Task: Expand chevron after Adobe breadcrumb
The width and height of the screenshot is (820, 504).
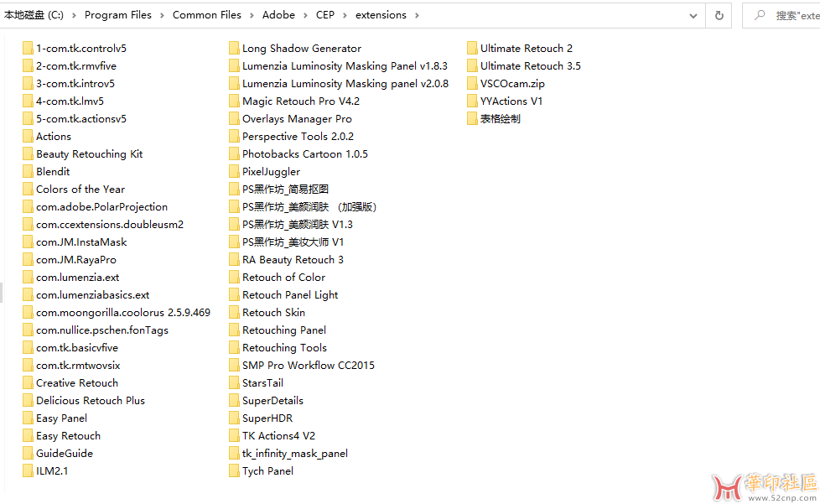Action: point(305,16)
